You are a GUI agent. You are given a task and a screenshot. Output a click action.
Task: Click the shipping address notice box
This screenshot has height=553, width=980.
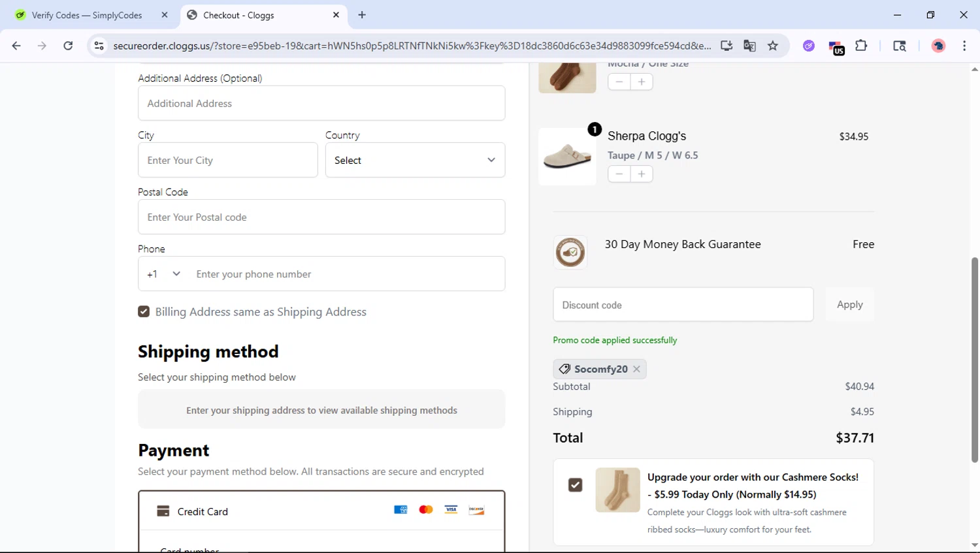pyautogui.click(x=321, y=409)
